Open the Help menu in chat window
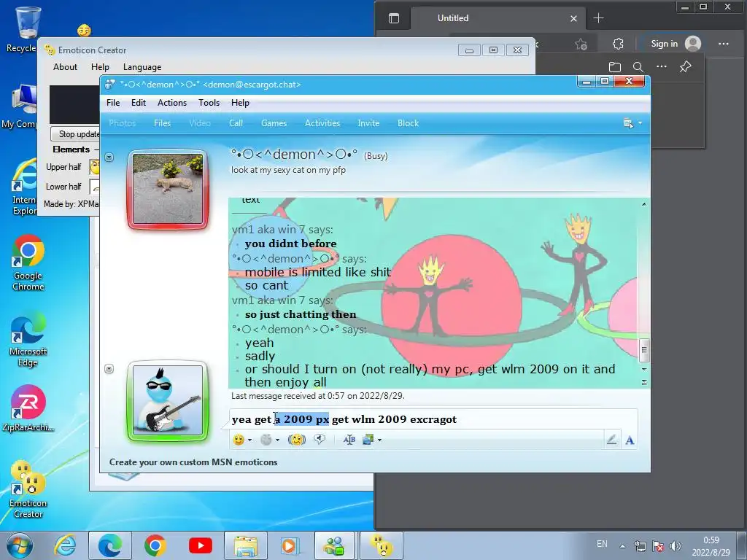This screenshot has width=747, height=560. 240,103
